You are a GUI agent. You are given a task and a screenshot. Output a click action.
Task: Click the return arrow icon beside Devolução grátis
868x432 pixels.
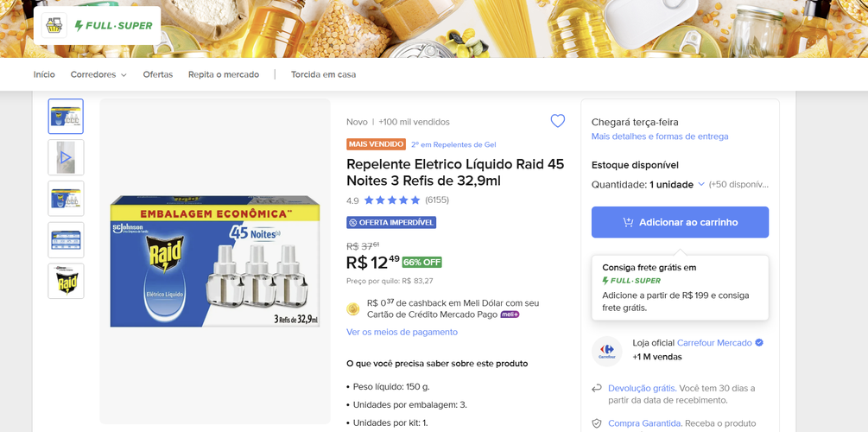point(596,389)
